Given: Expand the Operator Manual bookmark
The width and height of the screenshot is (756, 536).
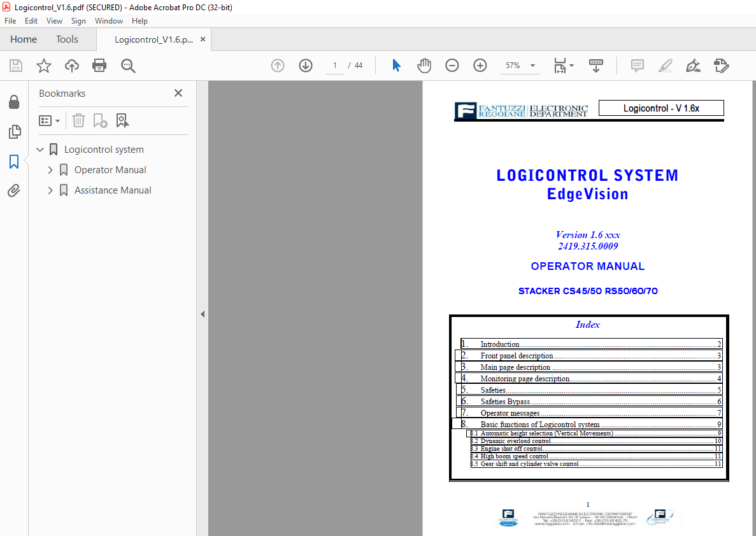Looking at the screenshot, I should tap(50, 170).
